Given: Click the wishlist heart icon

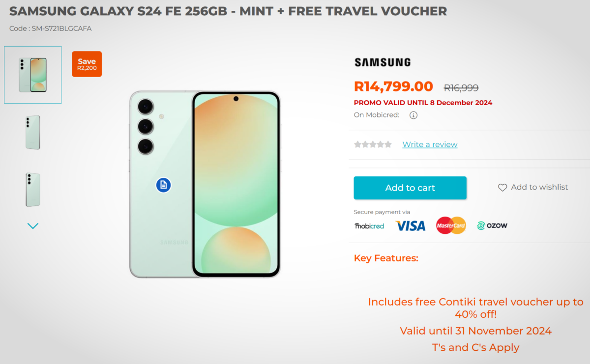Looking at the screenshot, I should click(502, 188).
